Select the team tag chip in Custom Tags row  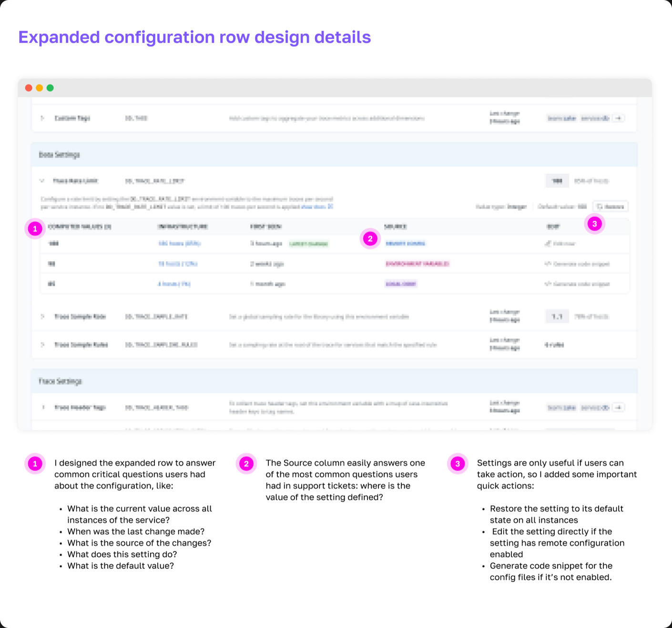pos(562,118)
